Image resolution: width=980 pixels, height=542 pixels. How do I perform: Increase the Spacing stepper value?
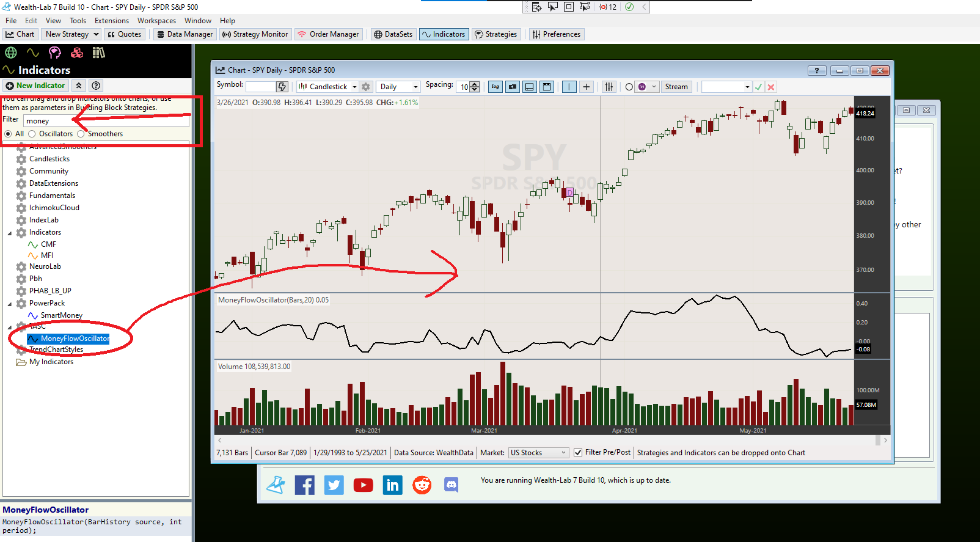475,84
